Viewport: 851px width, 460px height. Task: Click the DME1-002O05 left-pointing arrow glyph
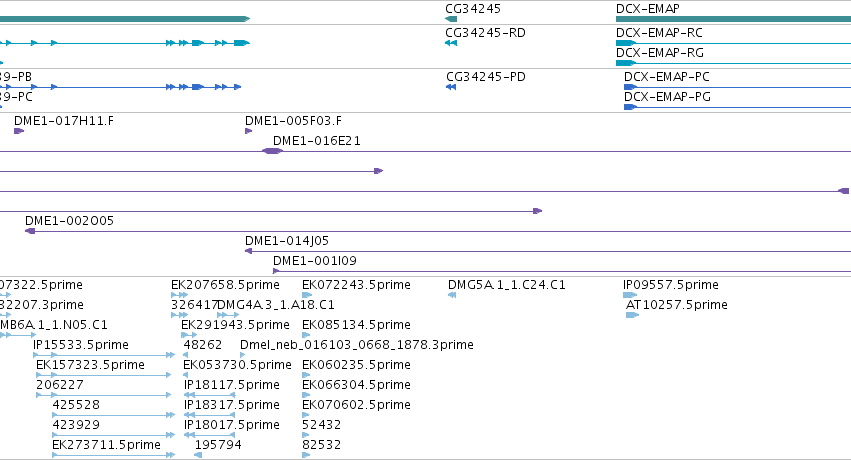(x=30, y=231)
